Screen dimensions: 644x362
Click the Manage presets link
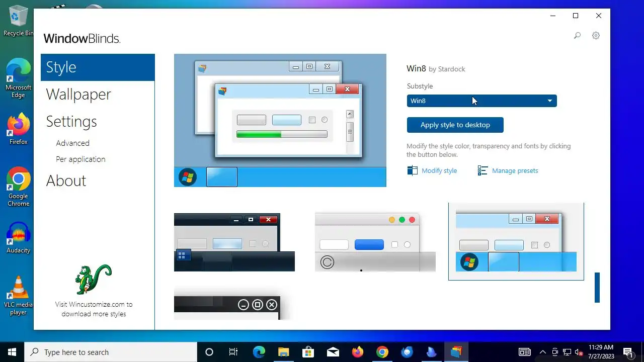click(515, 170)
